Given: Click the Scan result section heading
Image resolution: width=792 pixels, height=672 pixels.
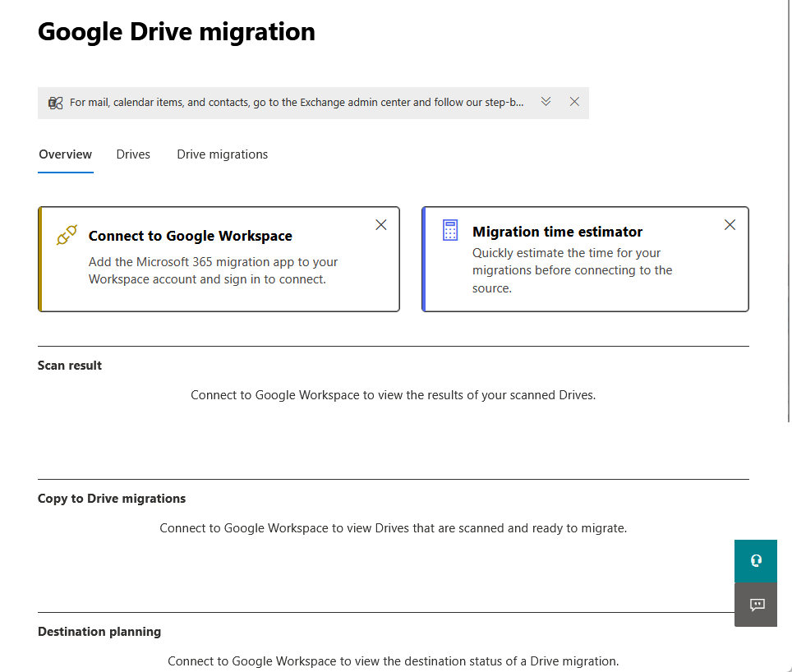Looking at the screenshot, I should [70, 366].
